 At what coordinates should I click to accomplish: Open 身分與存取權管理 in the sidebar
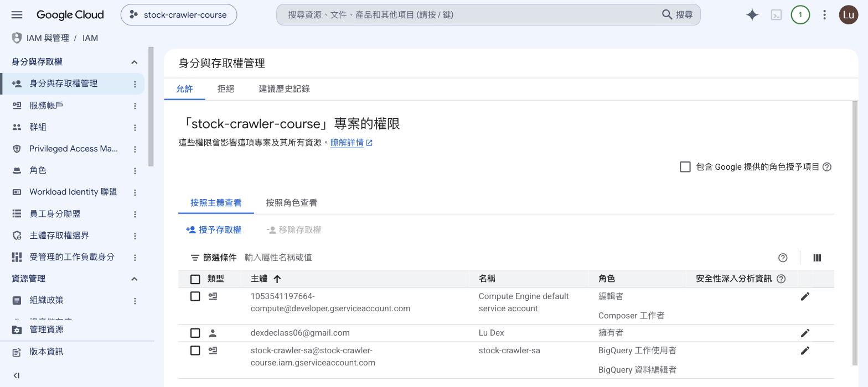(72, 83)
